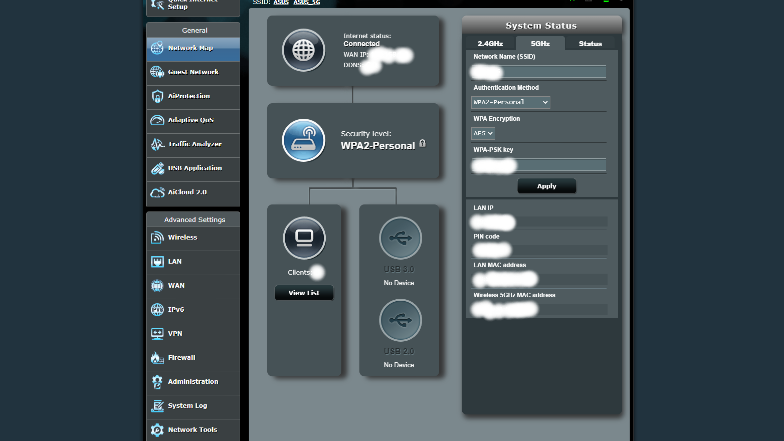Viewport: 784px width, 441px height.
Task: Open AiCloud 2.0 cloud icon
Action: pyautogui.click(x=157, y=192)
